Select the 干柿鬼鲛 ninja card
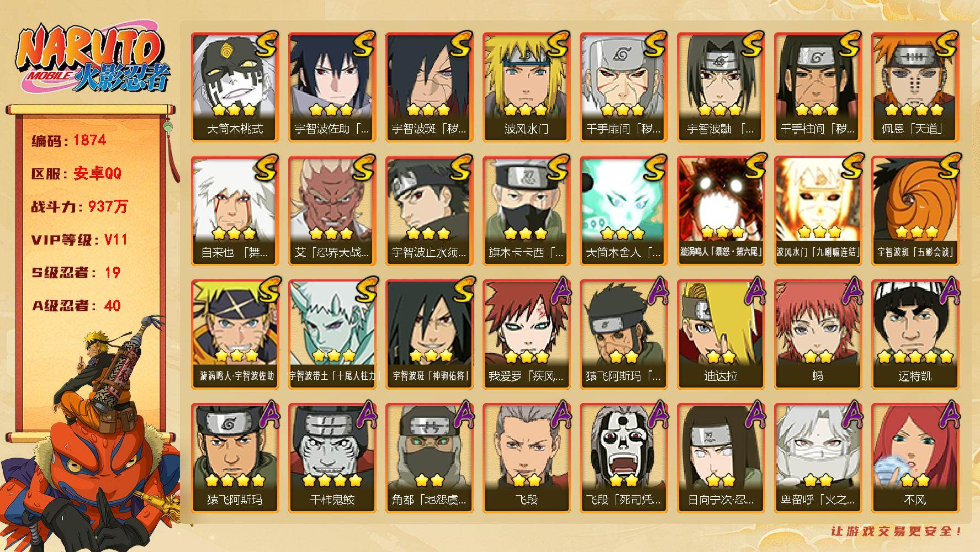 pos(332,458)
